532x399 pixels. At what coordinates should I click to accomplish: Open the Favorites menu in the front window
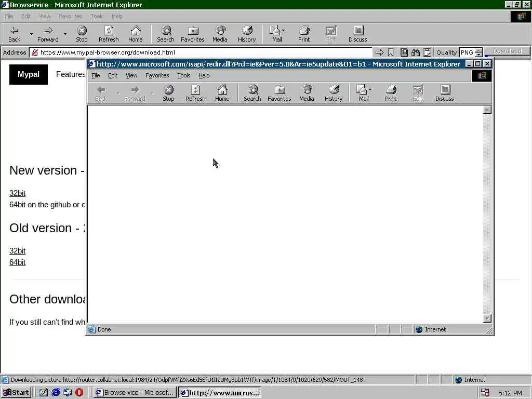157,75
